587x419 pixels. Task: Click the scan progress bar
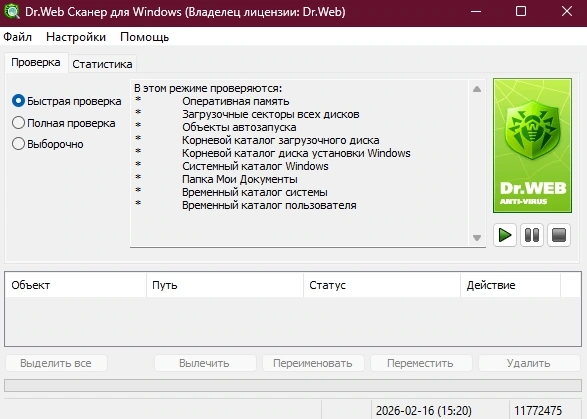293,385
